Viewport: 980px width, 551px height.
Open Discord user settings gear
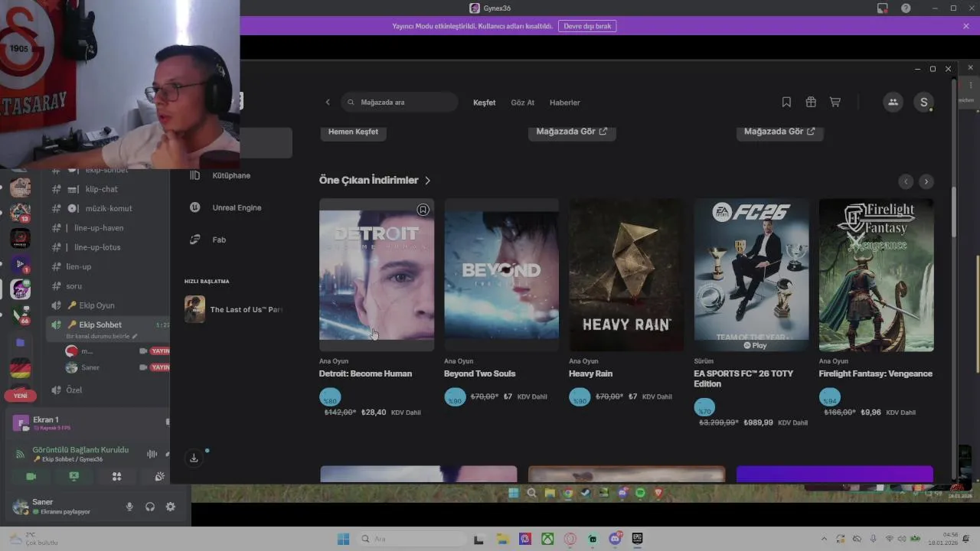171,507
